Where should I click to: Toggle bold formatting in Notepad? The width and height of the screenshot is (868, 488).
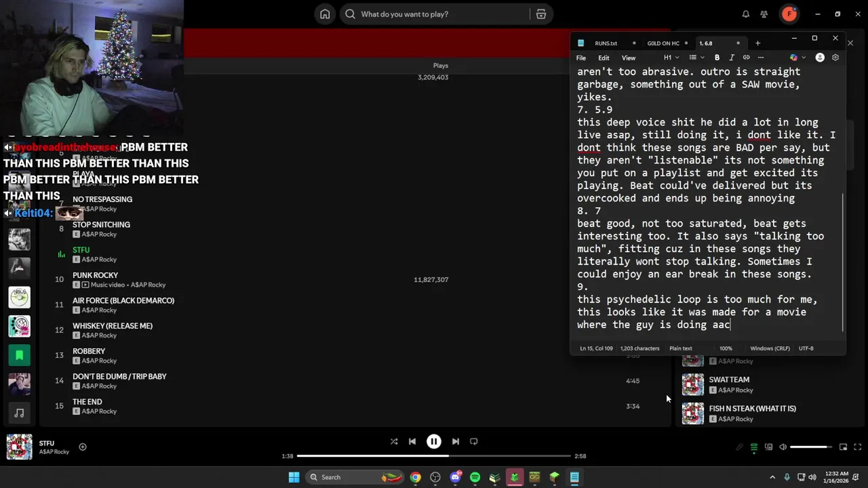coord(717,58)
